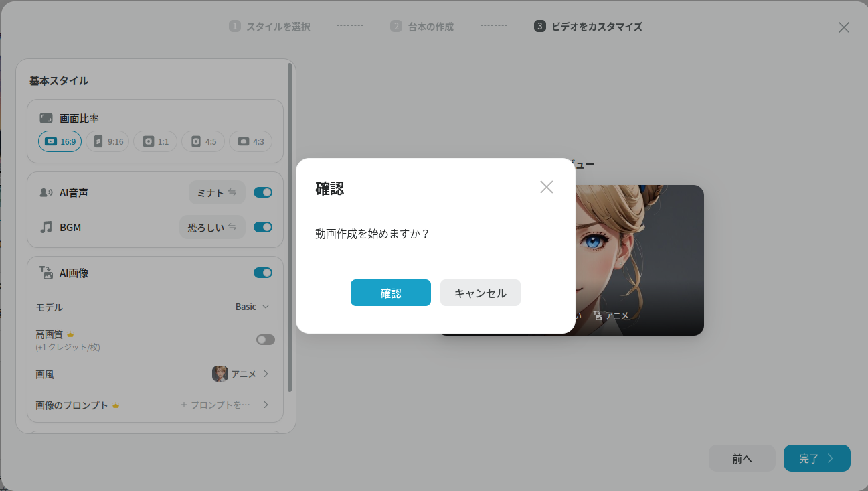Select 9:16 vertical aspect ratio
Screen dimensions: 868x491
point(108,141)
